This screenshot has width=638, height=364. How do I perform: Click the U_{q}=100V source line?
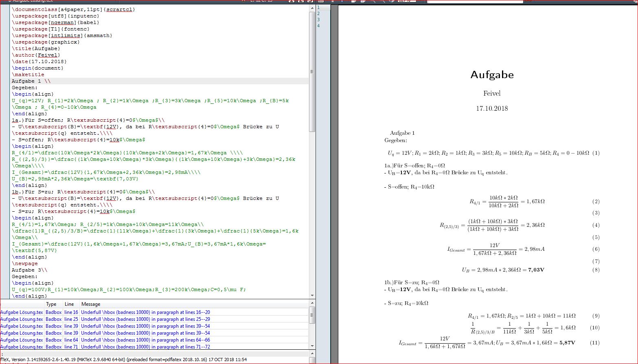129,289
